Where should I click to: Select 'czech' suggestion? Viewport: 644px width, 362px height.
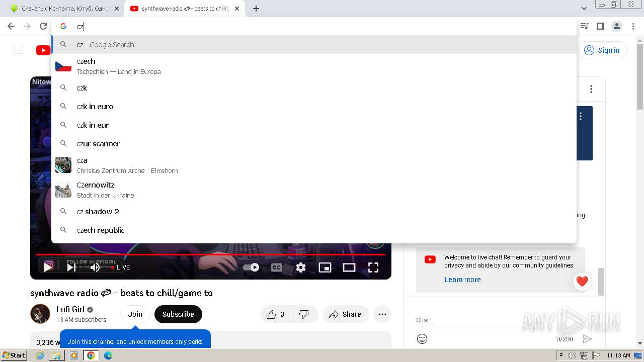click(314, 66)
